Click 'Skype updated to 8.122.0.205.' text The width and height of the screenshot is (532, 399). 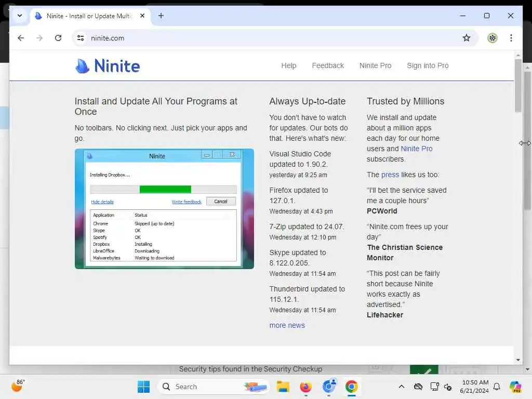[298, 258]
